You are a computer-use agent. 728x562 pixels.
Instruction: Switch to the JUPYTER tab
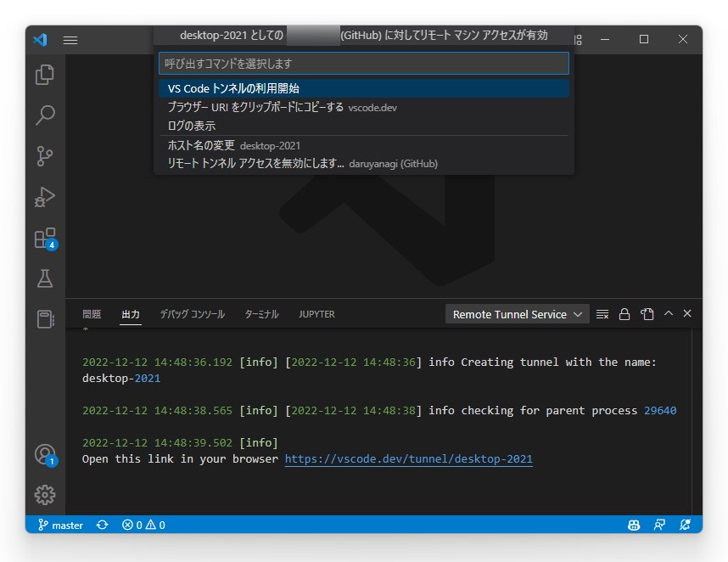316,314
